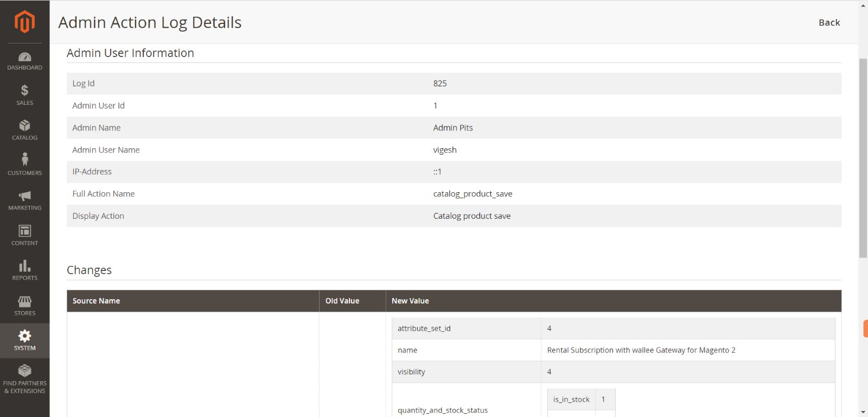This screenshot has height=417, width=868.
Task: Click the Back button
Action: [829, 22]
